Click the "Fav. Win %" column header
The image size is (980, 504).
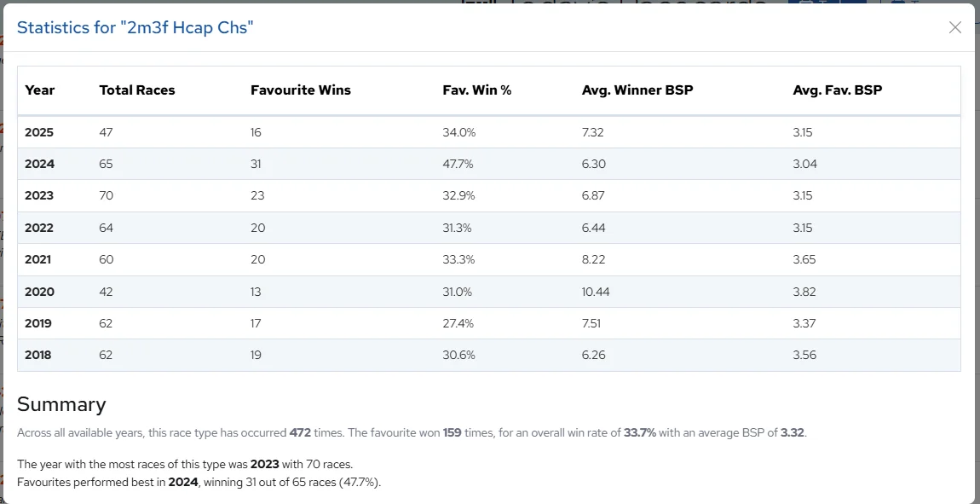click(x=477, y=90)
